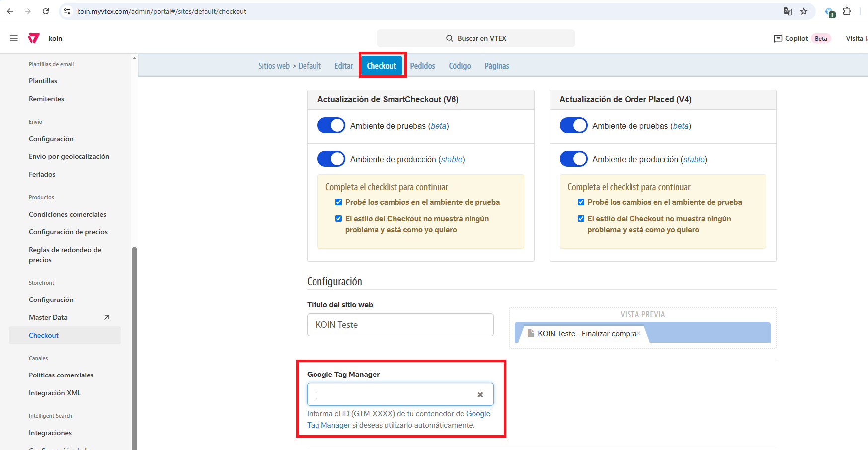Open Configuración under Storefront
The height and width of the screenshot is (450, 868).
tap(51, 300)
